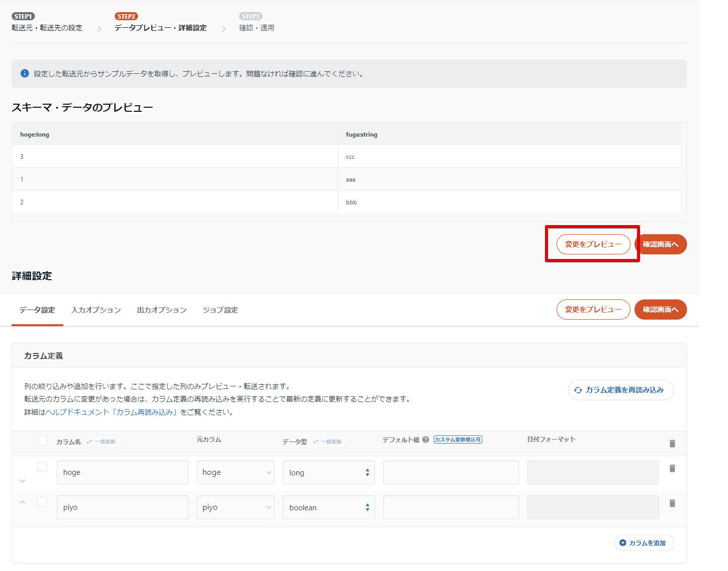
Task: Open the long data type dropdown
Action: (329, 472)
